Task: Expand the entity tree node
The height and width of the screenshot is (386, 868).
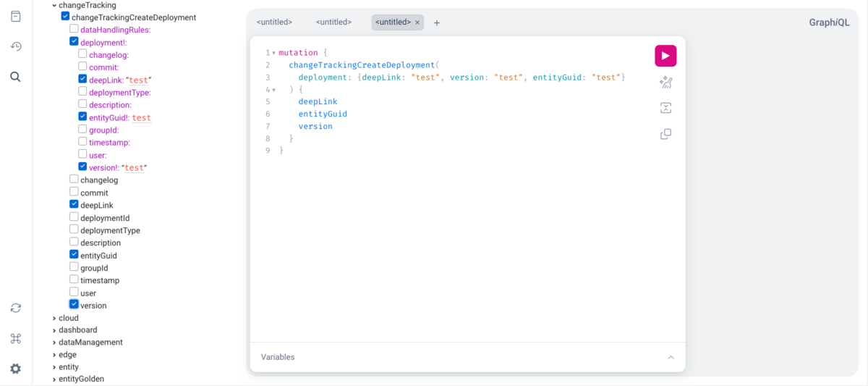Action: coord(54,367)
